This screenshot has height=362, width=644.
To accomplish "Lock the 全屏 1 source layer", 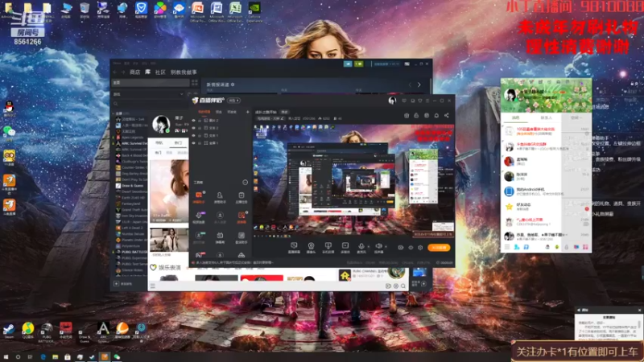I will 200,143.
